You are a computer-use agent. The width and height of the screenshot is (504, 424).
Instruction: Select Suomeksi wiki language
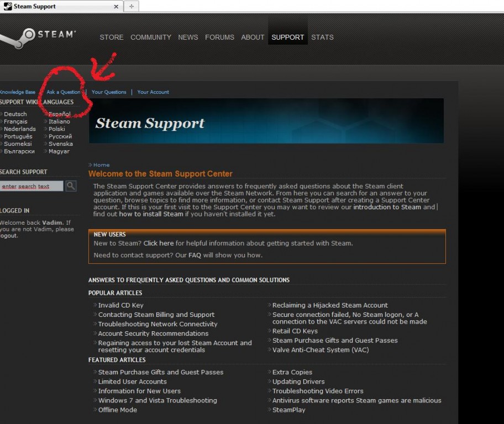pyautogui.click(x=18, y=144)
